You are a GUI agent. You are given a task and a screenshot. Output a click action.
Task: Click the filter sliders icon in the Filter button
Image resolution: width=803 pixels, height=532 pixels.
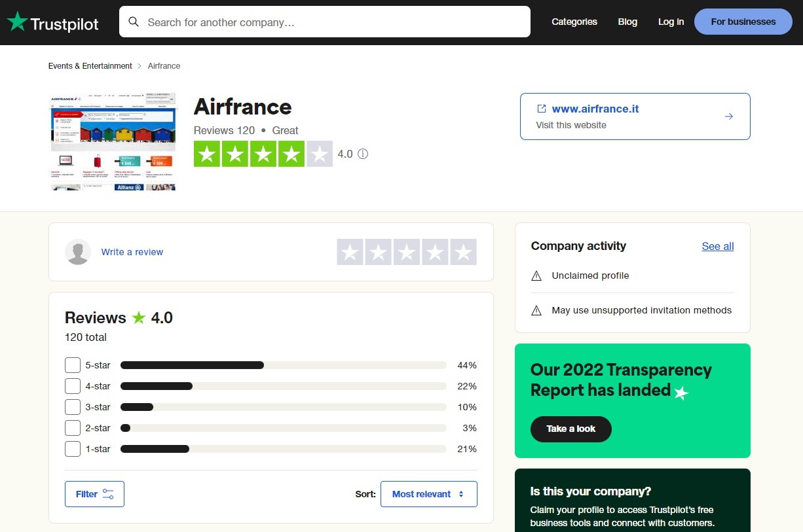click(x=108, y=494)
